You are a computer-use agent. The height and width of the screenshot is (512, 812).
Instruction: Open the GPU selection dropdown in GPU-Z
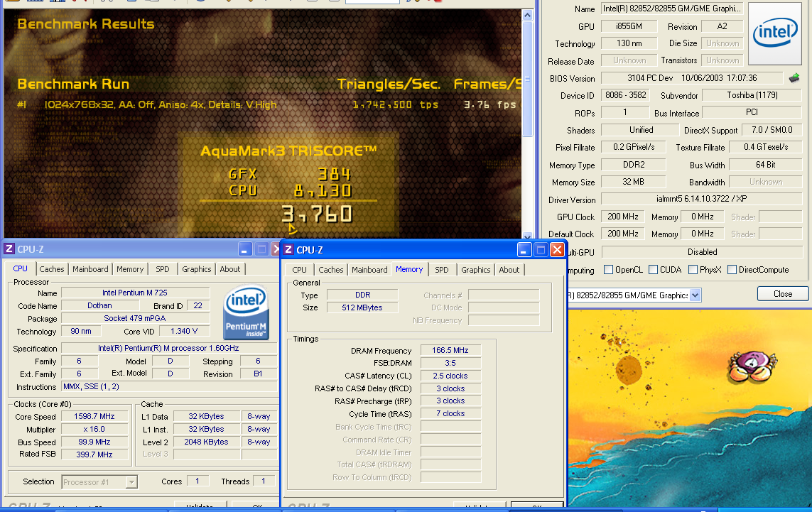[x=695, y=295]
